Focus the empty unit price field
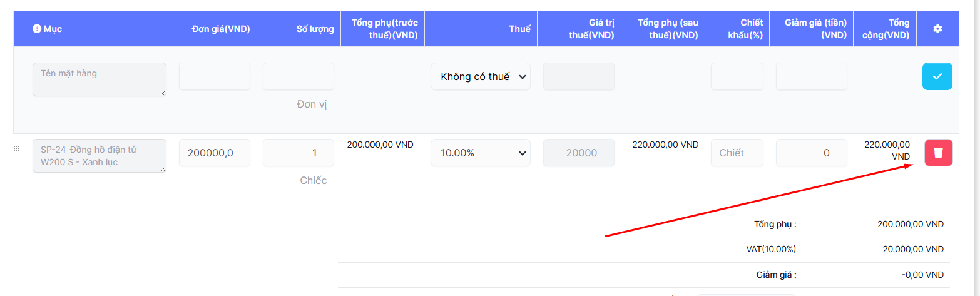Viewport: 980px width, 296px height. tap(214, 76)
